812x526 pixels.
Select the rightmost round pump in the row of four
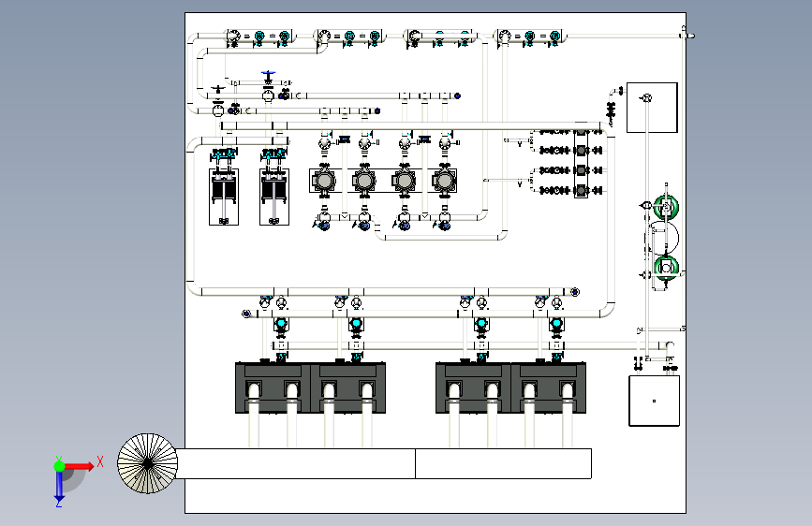click(444, 181)
